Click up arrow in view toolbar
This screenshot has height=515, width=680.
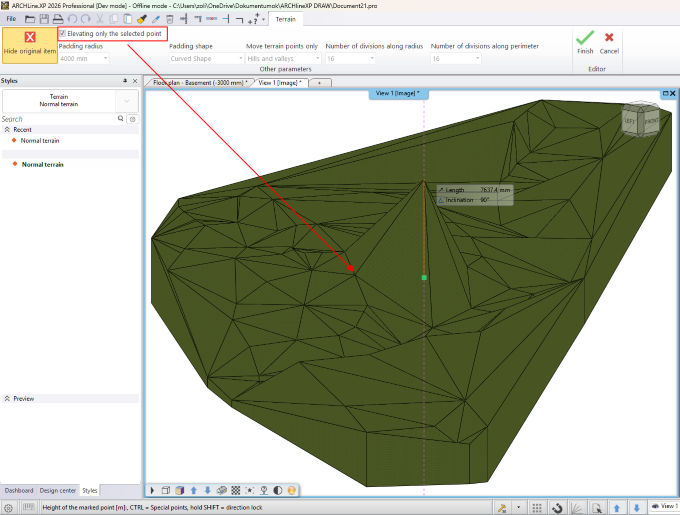[x=194, y=490]
